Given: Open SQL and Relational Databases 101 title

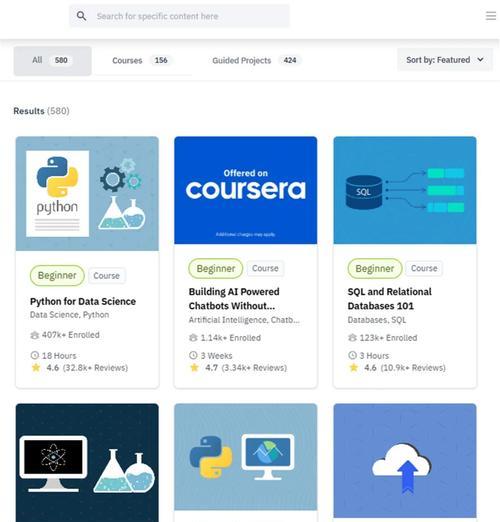Looking at the screenshot, I should click(x=389, y=299).
